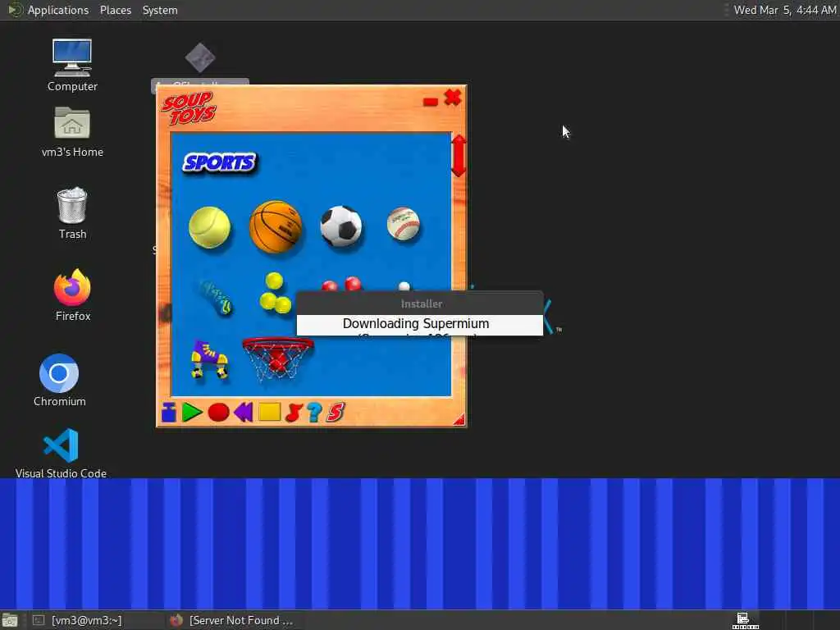Click the Soup Toys logo

[x=189, y=107]
